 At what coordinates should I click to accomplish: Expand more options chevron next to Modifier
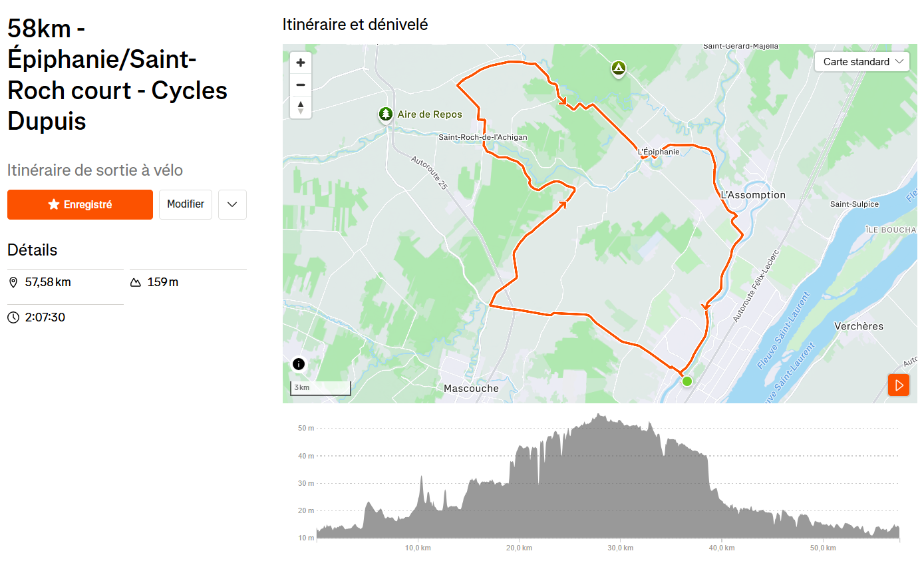tap(232, 205)
